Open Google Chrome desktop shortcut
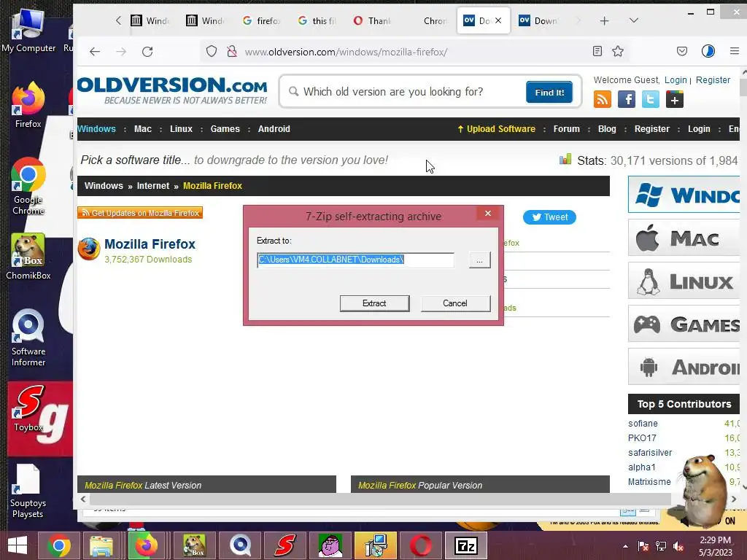The width and height of the screenshot is (747, 560). [x=28, y=186]
